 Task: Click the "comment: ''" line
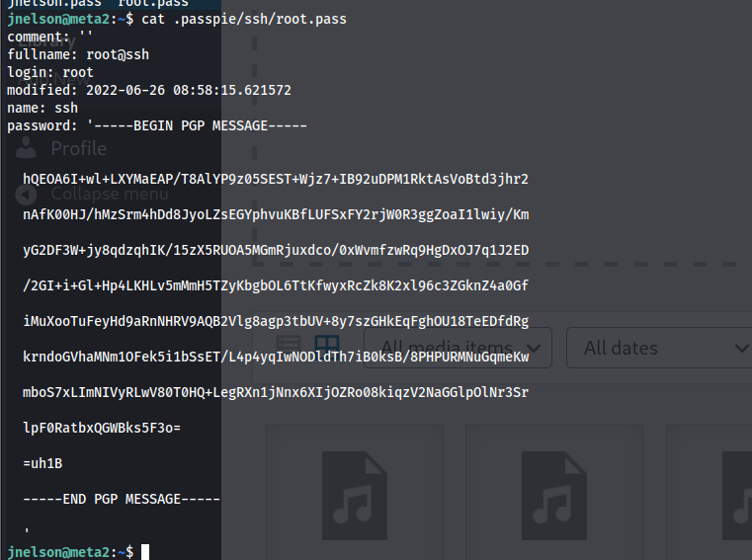tap(49, 37)
